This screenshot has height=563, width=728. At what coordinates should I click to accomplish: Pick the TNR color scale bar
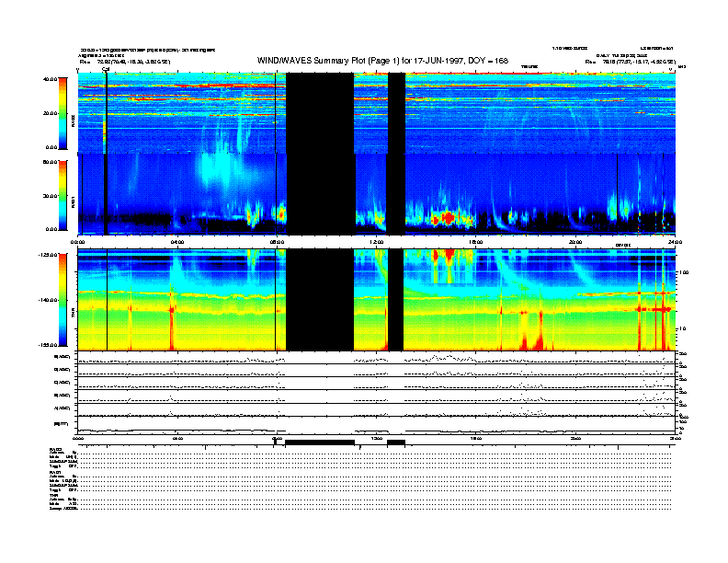click(x=63, y=300)
